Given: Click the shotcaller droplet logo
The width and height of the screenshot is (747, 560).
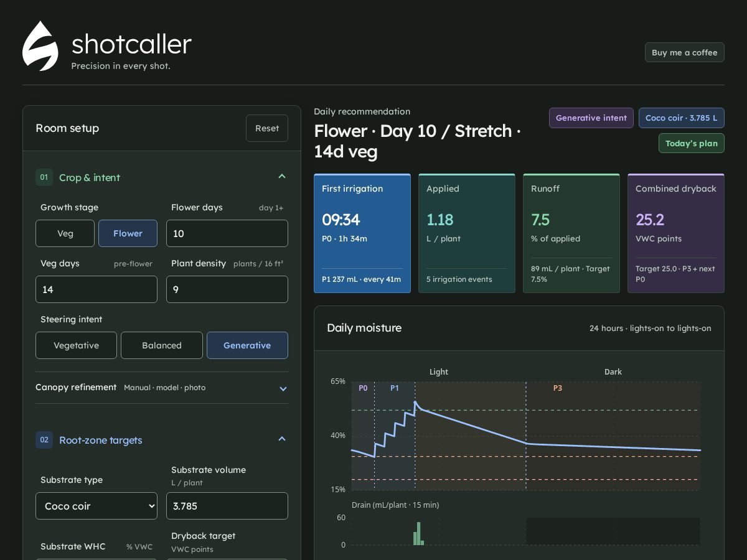Looking at the screenshot, I should 40,46.
